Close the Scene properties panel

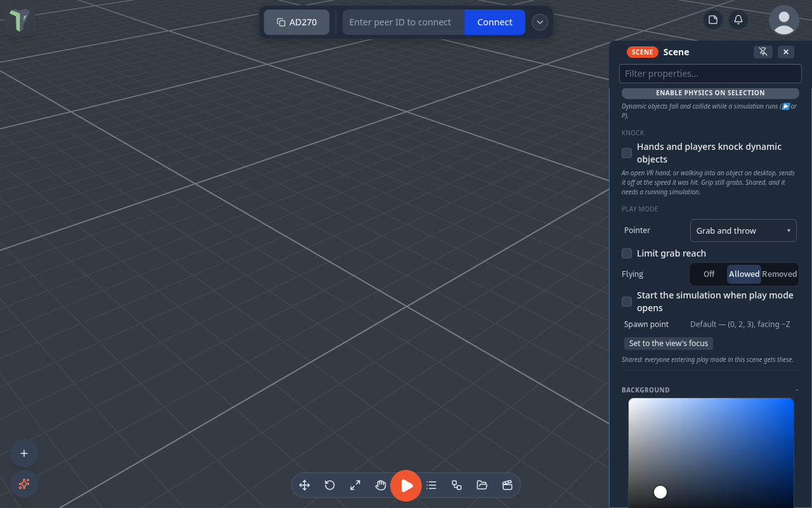pyautogui.click(x=786, y=52)
